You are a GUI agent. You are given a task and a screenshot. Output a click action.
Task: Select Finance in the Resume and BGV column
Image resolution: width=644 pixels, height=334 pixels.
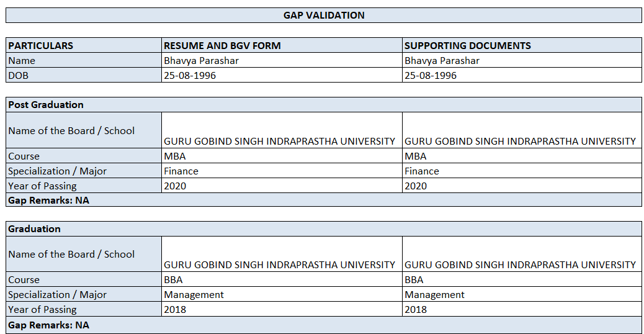[282, 171]
